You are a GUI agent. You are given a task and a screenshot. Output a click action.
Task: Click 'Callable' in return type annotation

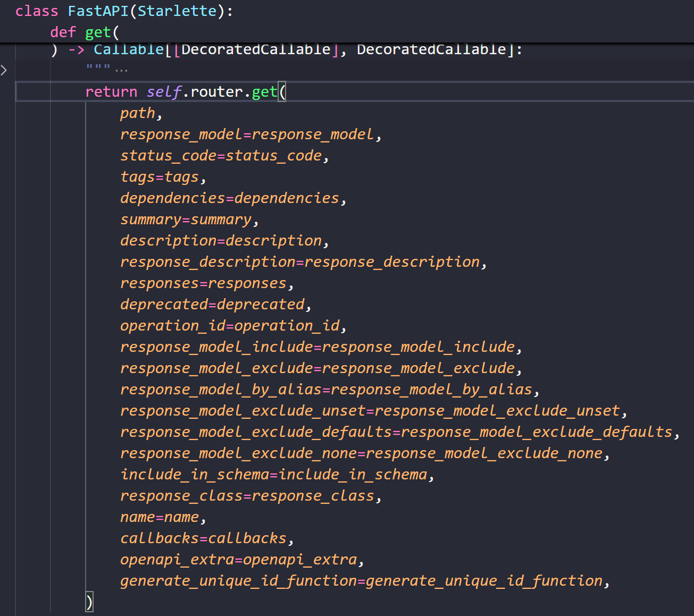click(129, 49)
